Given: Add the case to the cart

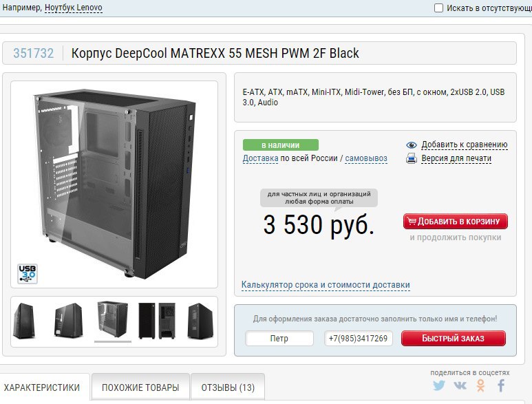Looking at the screenshot, I should (456, 222).
